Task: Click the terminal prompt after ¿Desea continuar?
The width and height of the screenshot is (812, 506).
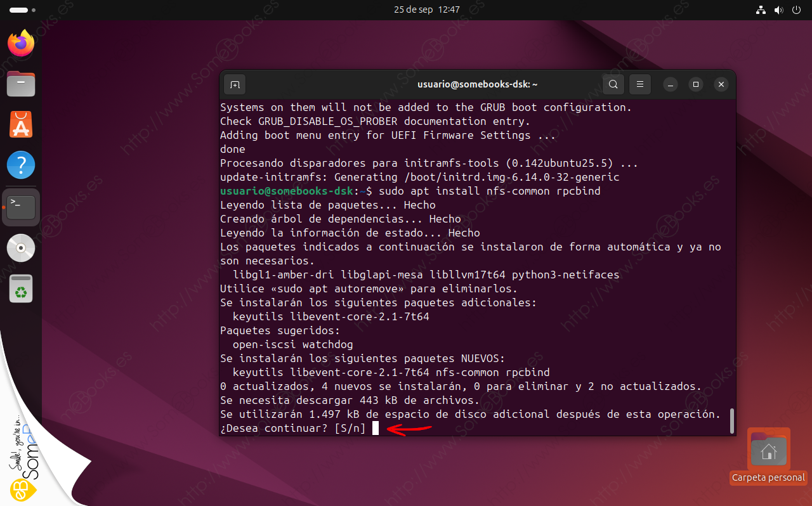Action: [x=376, y=429]
